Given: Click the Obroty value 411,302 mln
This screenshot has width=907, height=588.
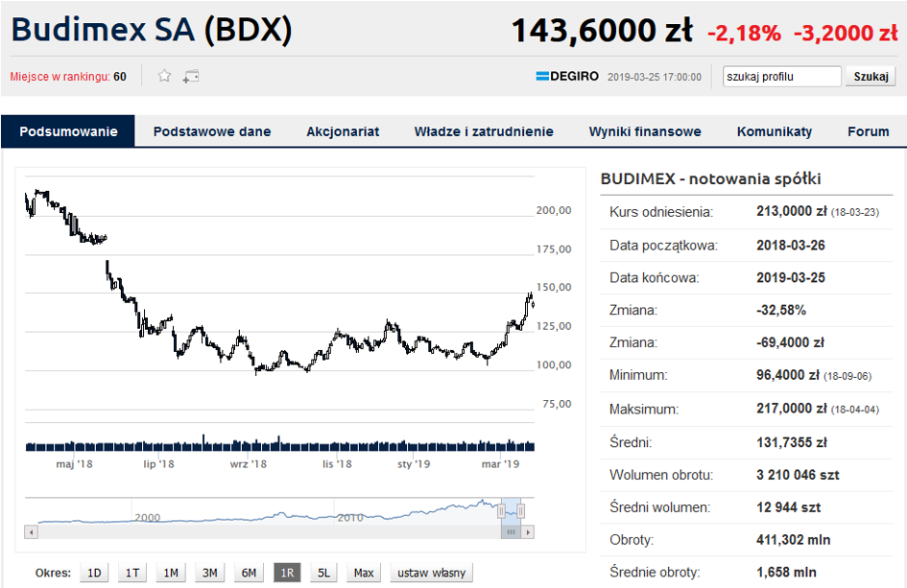Looking at the screenshot, I should tap(793, 539).
